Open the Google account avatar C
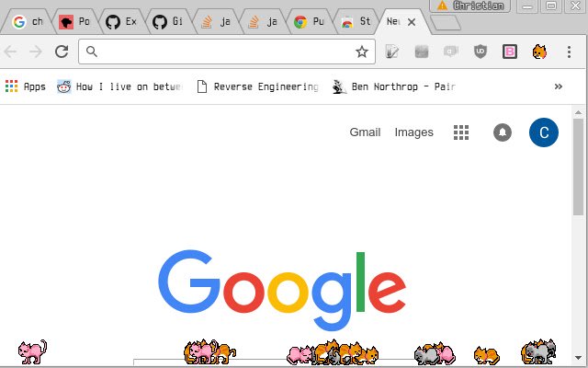This screenshot has width=588, height=368. pyautogui.click(x=544, y=132)
